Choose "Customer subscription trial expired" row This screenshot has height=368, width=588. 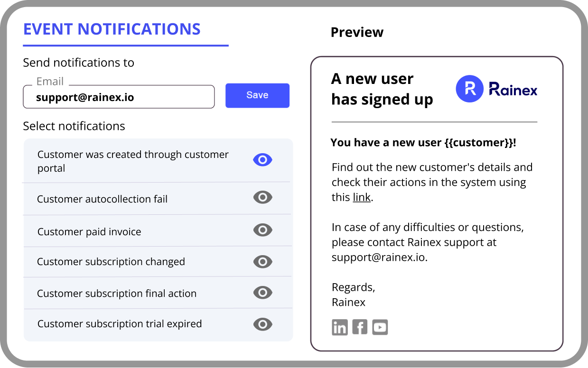click(120, 324)
